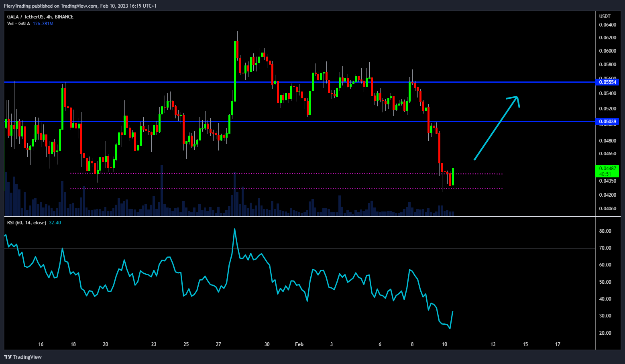This screenshot has height=364, width=625.
Task: Click the date 20 on time axis
Action: coord(106,344)
